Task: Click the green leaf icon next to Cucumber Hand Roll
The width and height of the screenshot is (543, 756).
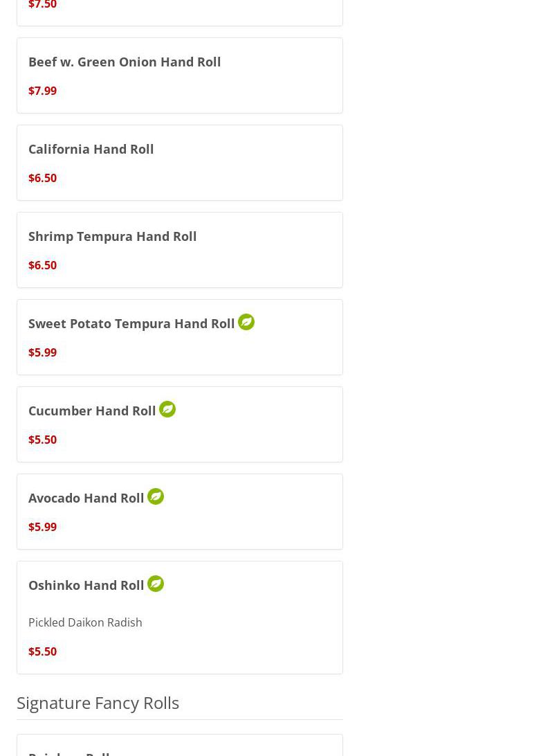Action: [x=167, y=409]
